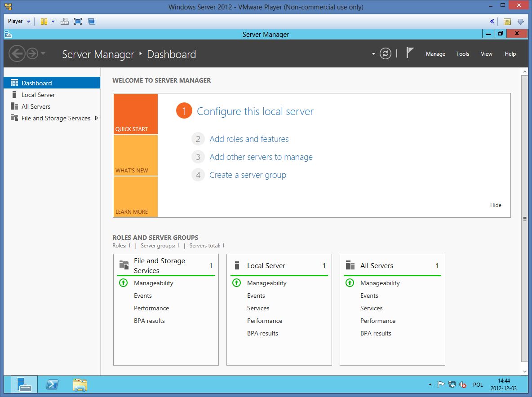
Task: Open File Explorer from the taskbar
Action: 80,385
